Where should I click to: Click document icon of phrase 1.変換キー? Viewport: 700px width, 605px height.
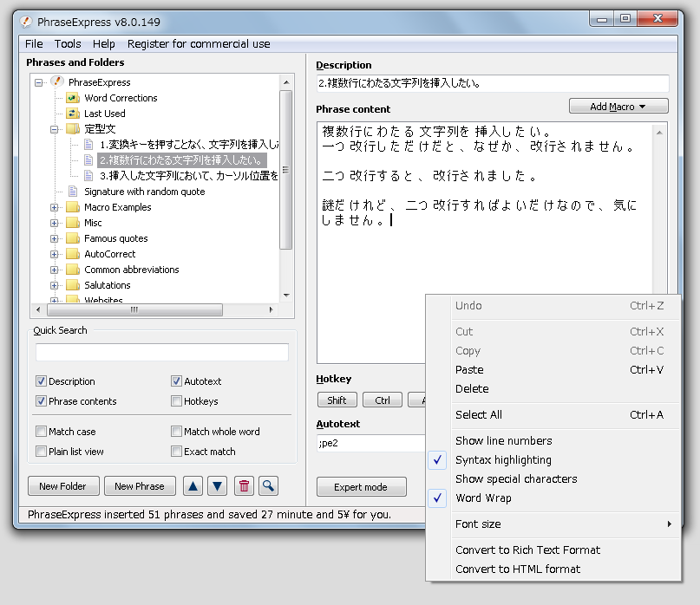pos(88,145)
